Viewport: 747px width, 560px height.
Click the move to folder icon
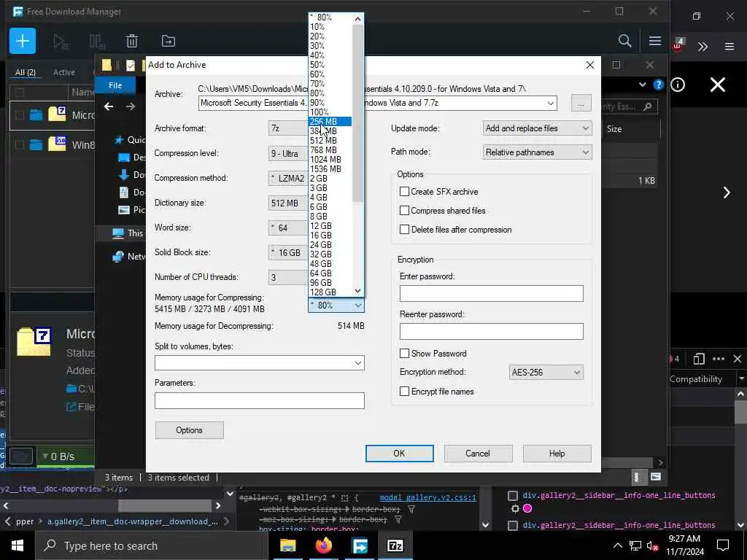pos(169,41)
